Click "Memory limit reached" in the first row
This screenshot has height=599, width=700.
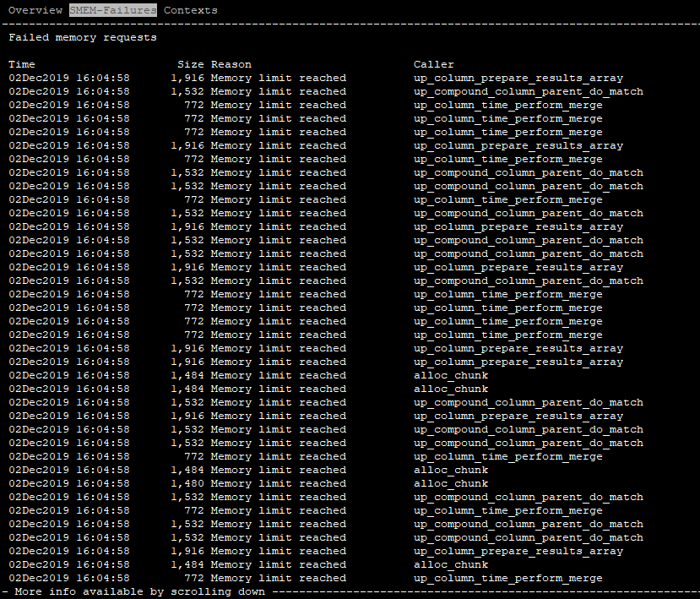279,78
